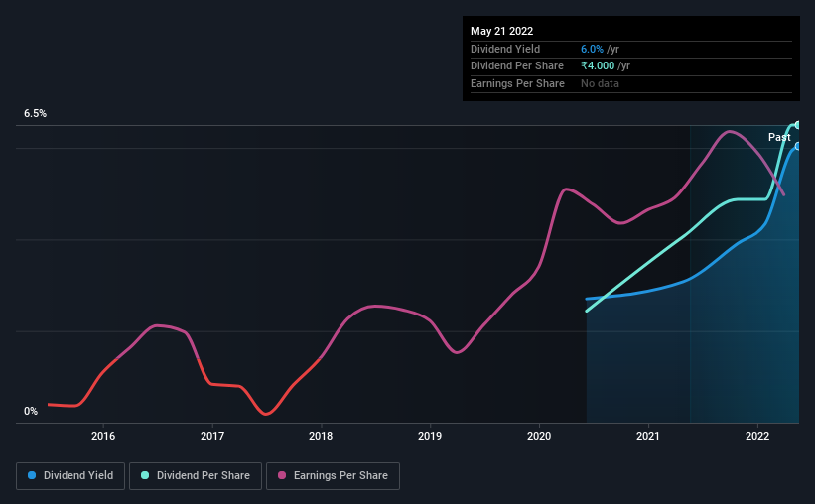Select the 2017 x-axis label
Screen dimensions: 815x504
[x=212, y=436]
